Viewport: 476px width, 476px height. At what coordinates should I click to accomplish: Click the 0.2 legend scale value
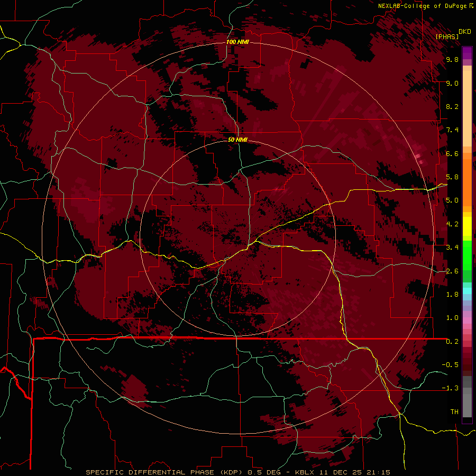(x=452, y=342)
